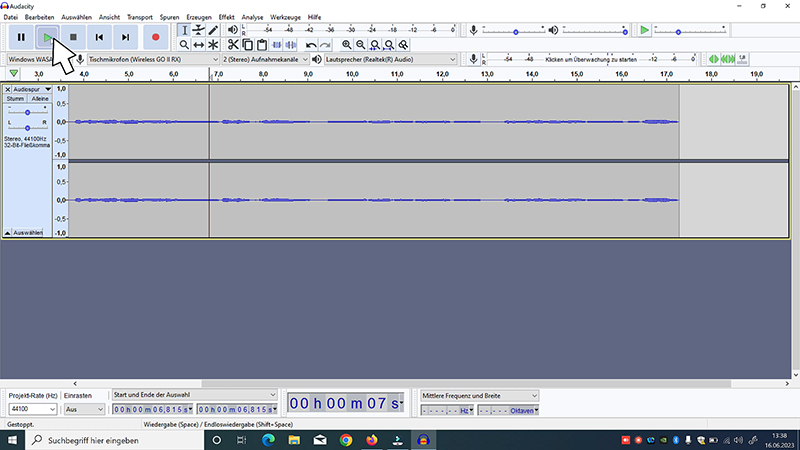The image size is (800, 450).
Task: Open Tischmikrofon recording device dropdown
Action: point(154,59)
